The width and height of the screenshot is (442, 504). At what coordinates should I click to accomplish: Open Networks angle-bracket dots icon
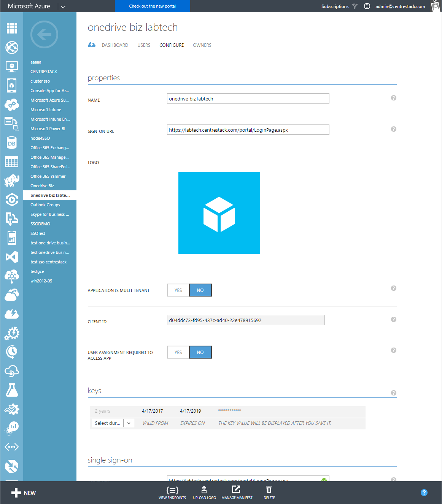pos(12,447)
